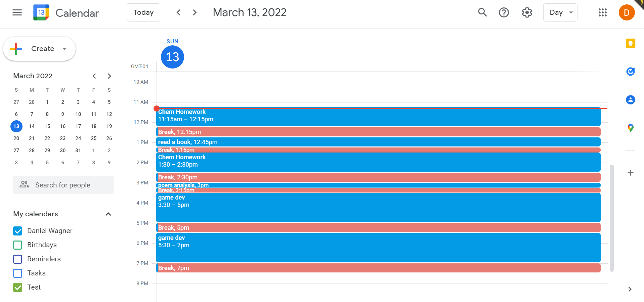
Task: Show previous month in mini calendar
Action: point(94,76)
